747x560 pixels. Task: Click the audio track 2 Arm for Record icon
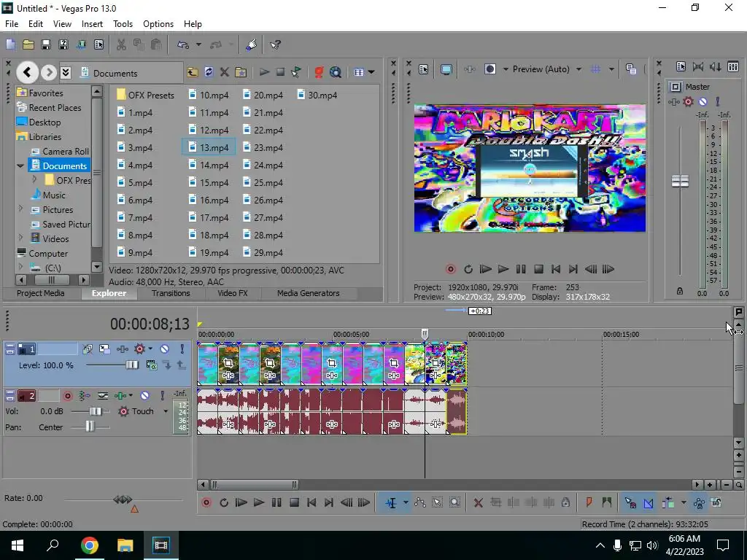coord(68,396)
